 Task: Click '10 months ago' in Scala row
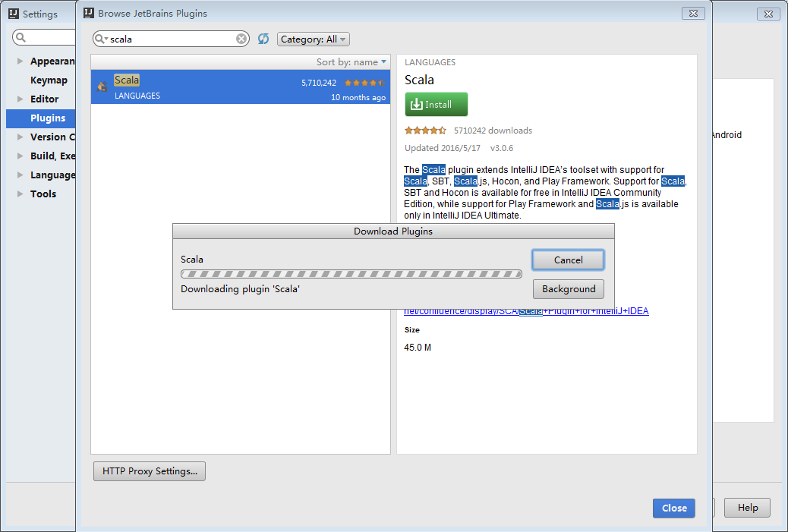pos(358,97)
